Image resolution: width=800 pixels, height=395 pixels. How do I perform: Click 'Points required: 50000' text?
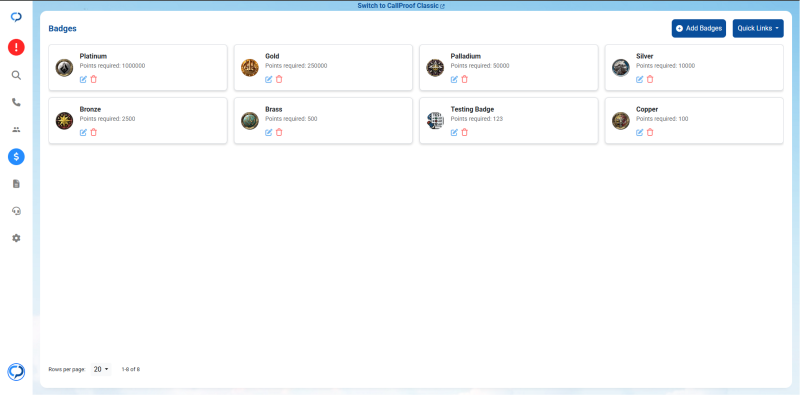(x=480, y=66)
